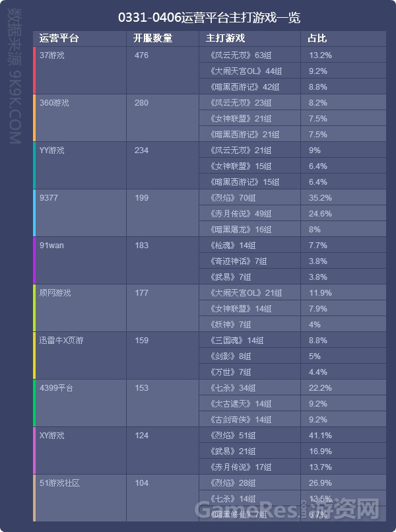Click the 数据来源 9K9K.COM watermark text
The height and width of the screenshot is (532, 396).
[x=15, y=76]
